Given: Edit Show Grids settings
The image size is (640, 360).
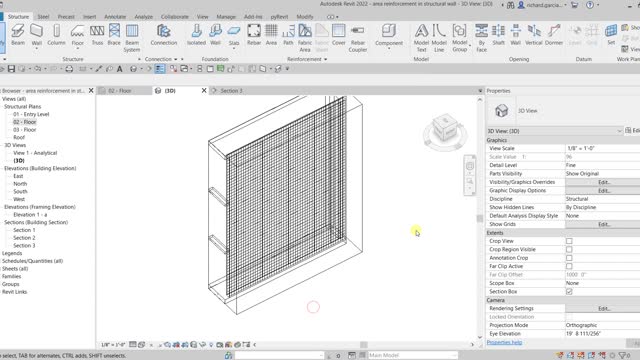Looking at the screenshot, I should click(x=603, y=224).
